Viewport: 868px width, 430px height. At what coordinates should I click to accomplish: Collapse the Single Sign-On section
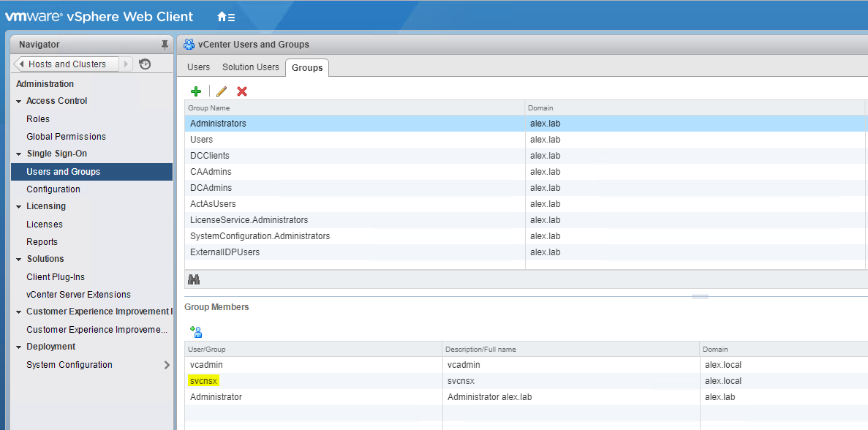tap(19, 154)
